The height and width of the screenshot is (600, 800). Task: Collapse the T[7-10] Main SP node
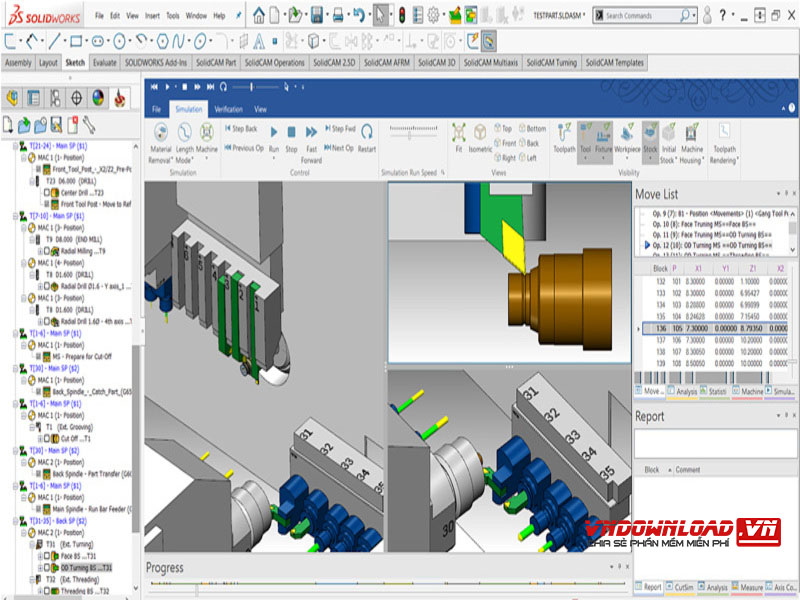(x=15, y=216)
